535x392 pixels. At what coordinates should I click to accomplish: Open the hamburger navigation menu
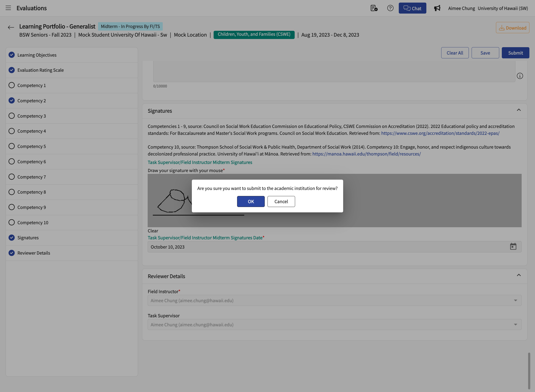point(8,8)
